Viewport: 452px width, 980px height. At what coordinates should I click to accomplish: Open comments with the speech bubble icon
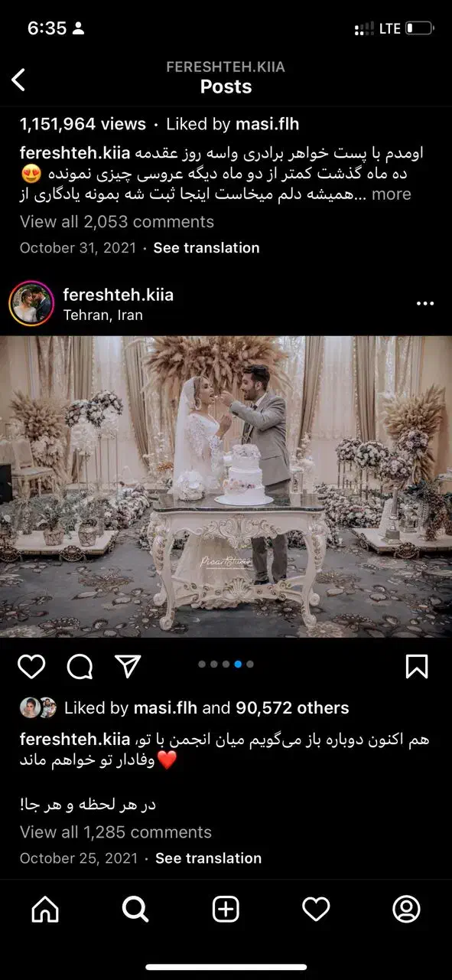(80, 667)
